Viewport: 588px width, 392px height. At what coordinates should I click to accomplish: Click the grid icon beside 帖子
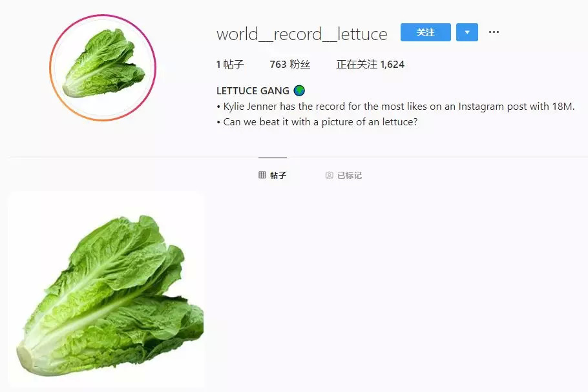[x=262, y=175]
